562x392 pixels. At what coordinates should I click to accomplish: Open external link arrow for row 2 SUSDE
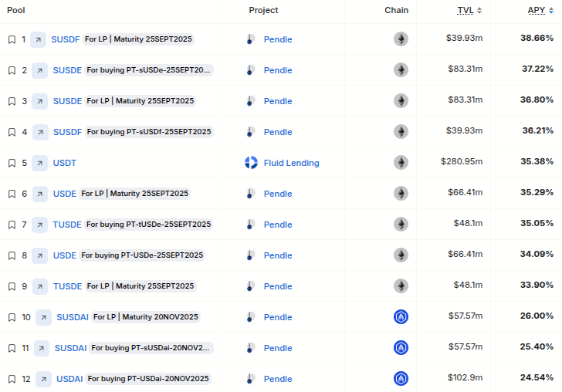40,70
